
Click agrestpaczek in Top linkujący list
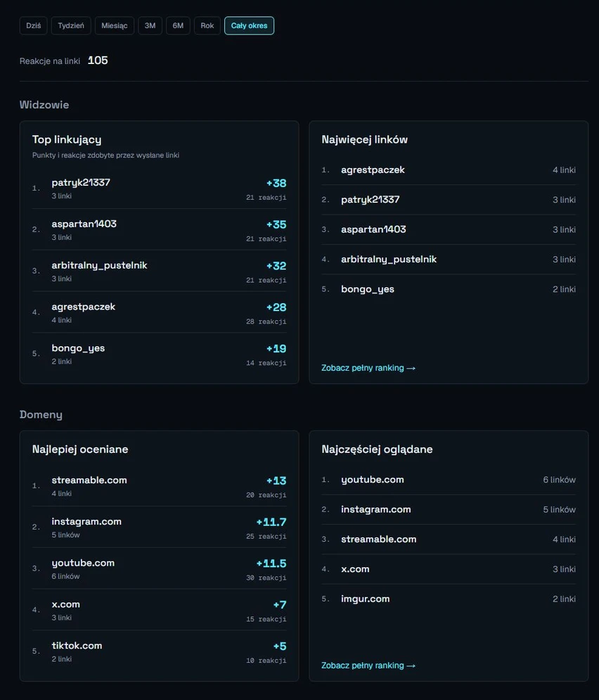coord(84,307)
